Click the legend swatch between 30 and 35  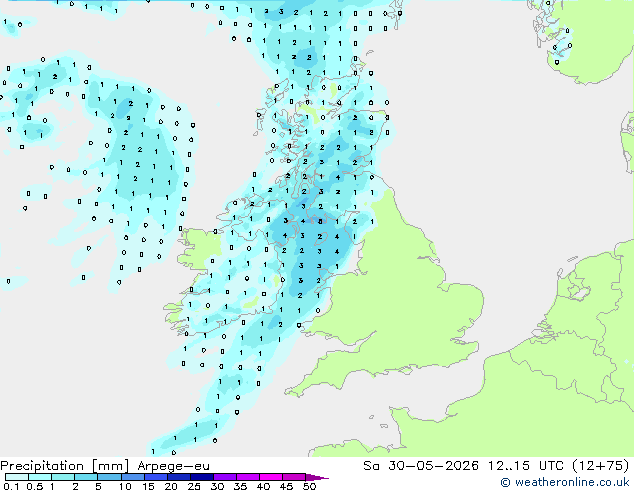(x=224, y=477)
